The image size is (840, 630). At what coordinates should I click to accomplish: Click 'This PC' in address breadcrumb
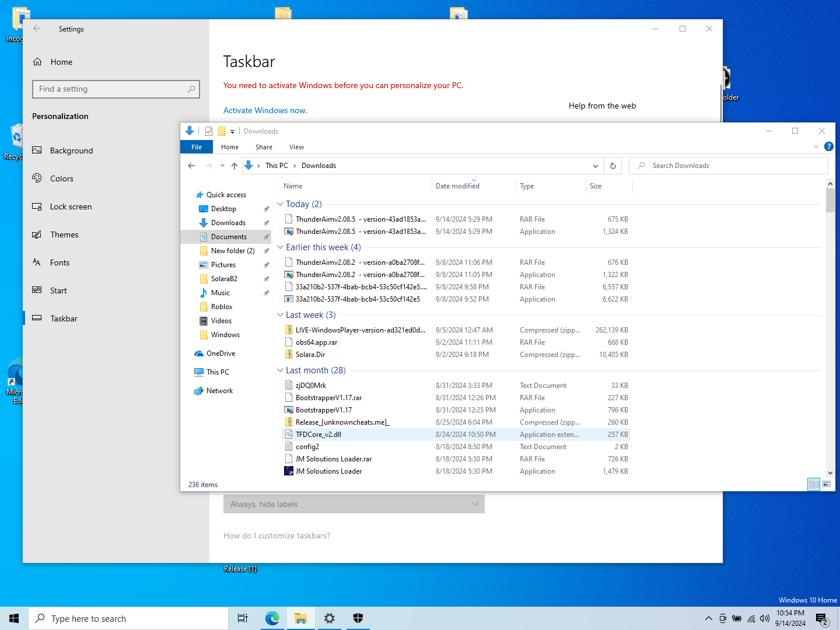pyautogui.click(x=276, y=166)
